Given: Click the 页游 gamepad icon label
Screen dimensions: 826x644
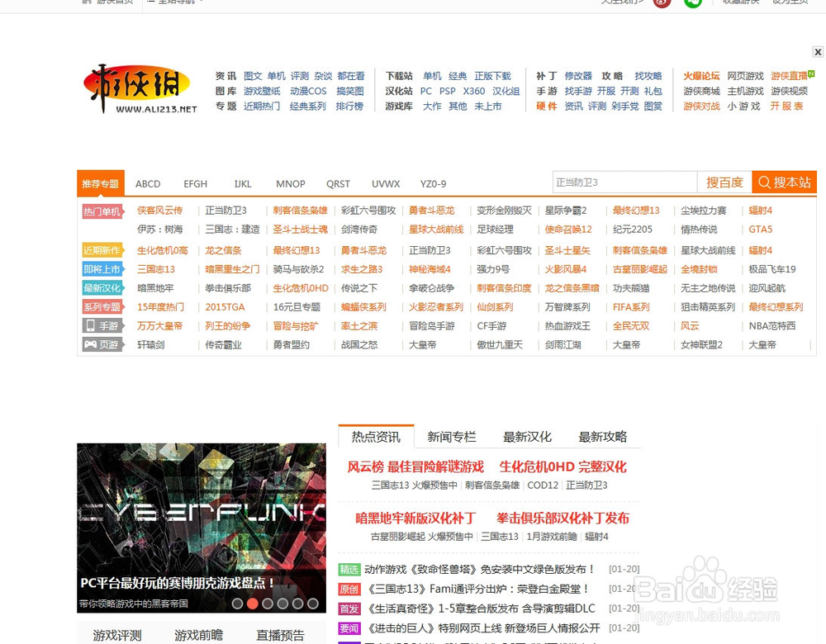Looking at the screenshot, I should [102, 345].
